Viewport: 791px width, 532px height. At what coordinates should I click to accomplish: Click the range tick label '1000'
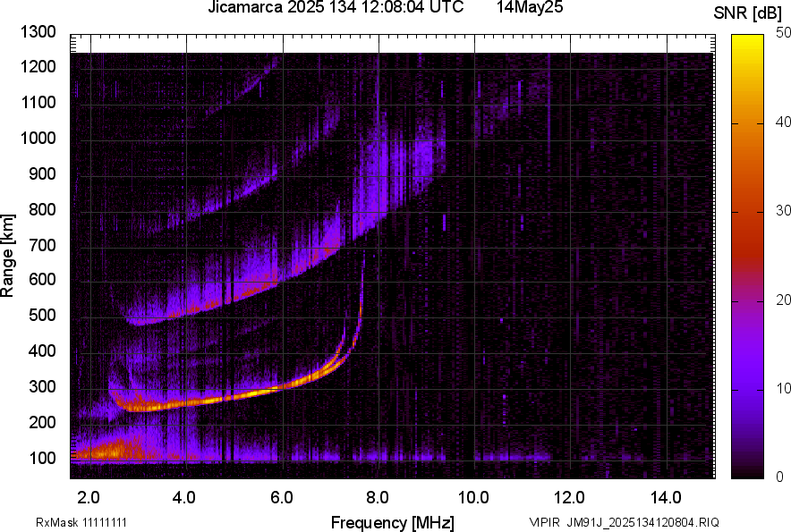(x=38, y=138)
